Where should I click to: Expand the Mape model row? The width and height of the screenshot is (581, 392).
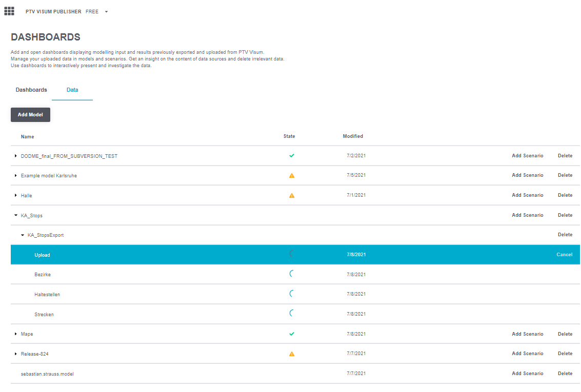(x=16, y=334)
